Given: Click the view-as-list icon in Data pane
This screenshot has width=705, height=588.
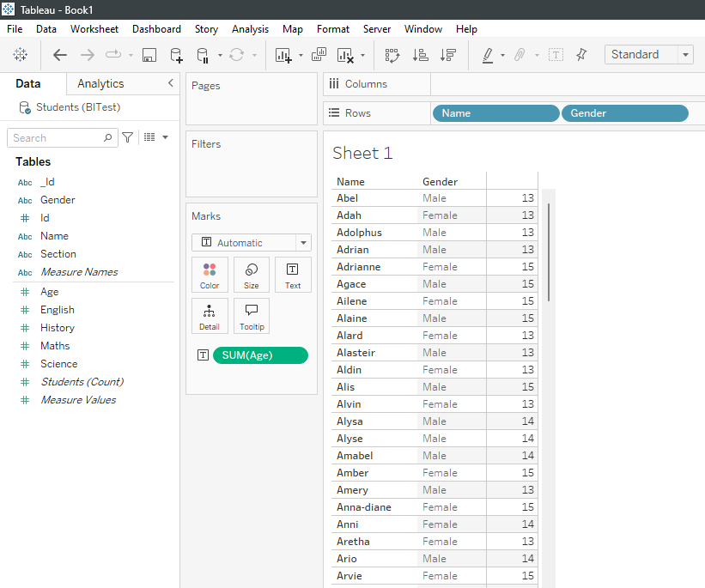Looking at the screenshot, I should 149,137.
